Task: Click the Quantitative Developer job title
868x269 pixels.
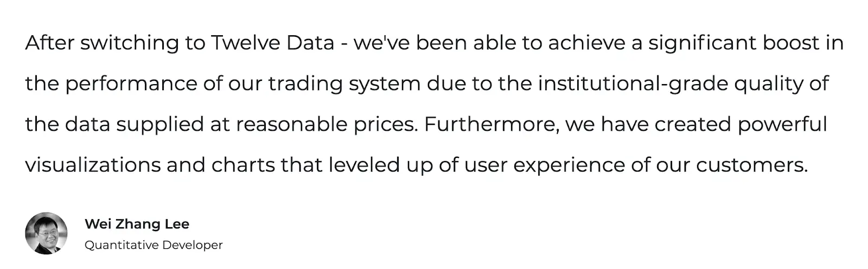Action: coord(154,245)
